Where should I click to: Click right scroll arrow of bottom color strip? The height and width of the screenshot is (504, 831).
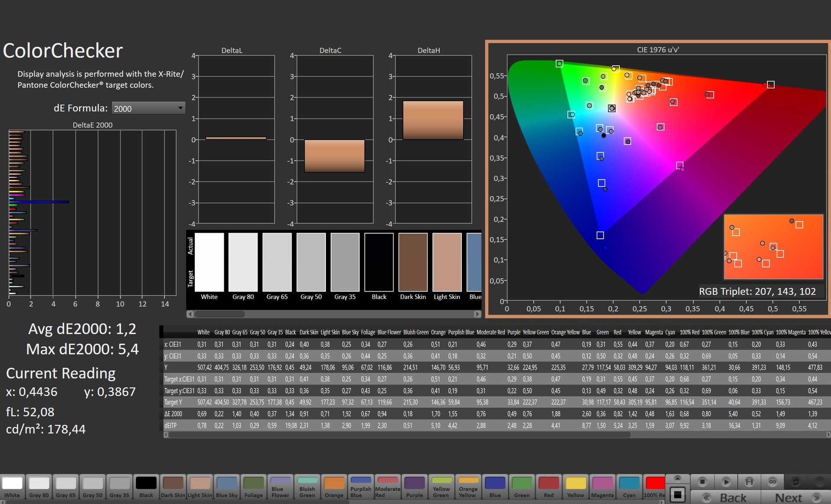(661, 502)
